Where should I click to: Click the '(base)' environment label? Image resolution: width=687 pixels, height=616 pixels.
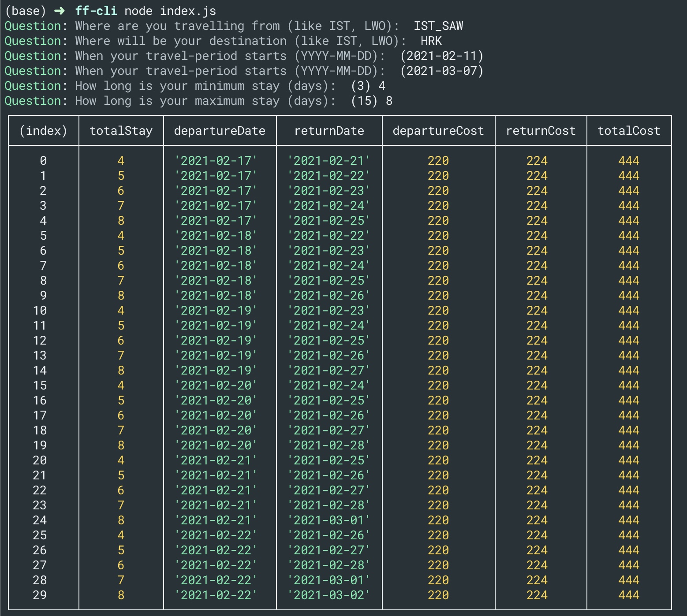click(26, 11)
